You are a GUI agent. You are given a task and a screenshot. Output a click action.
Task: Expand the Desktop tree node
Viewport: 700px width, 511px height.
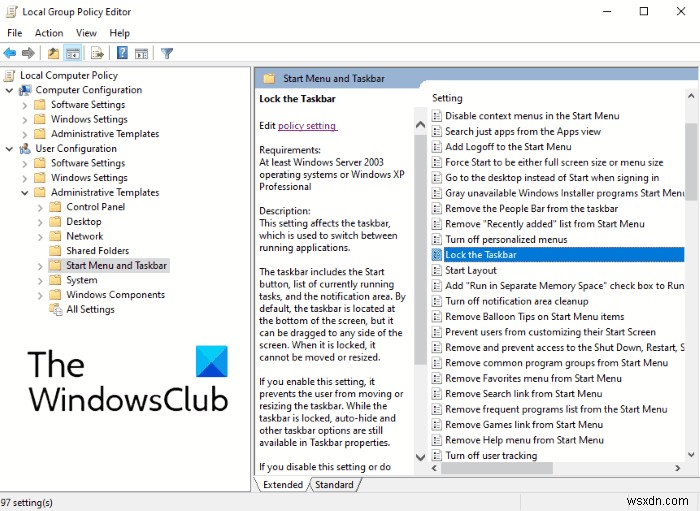coord(40,222)
